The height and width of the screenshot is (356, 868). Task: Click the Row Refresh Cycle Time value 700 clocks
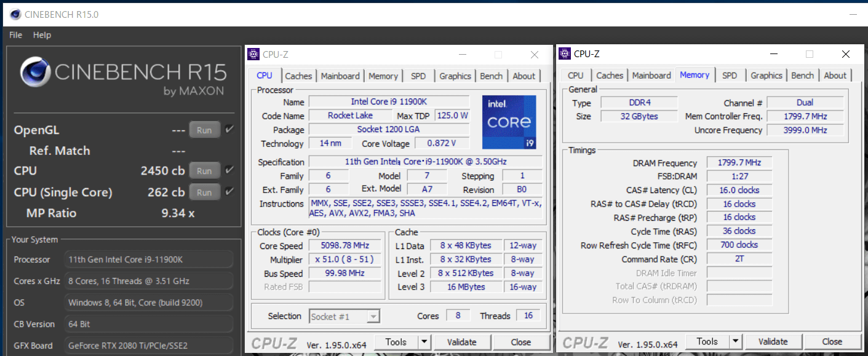point(739,245)
